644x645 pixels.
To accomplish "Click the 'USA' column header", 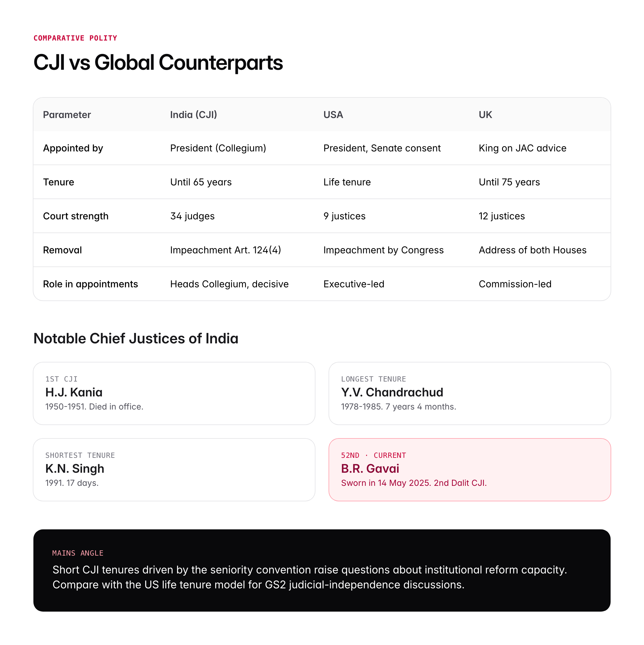I will click(x=333, y=114).
